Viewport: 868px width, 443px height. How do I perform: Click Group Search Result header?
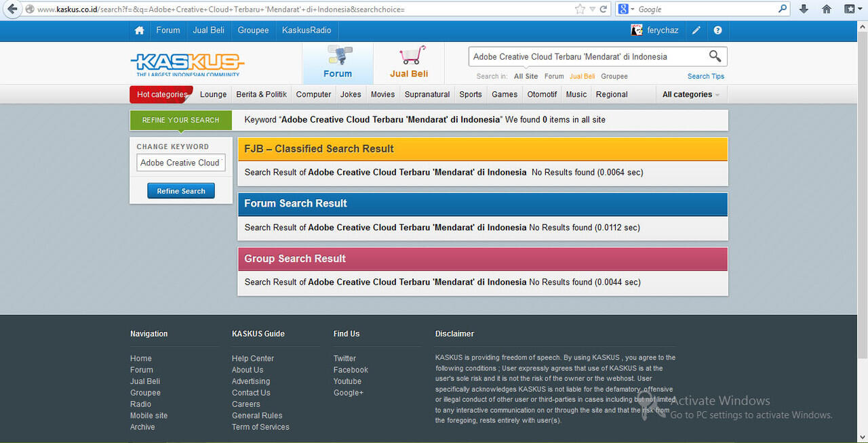[483, 259]
